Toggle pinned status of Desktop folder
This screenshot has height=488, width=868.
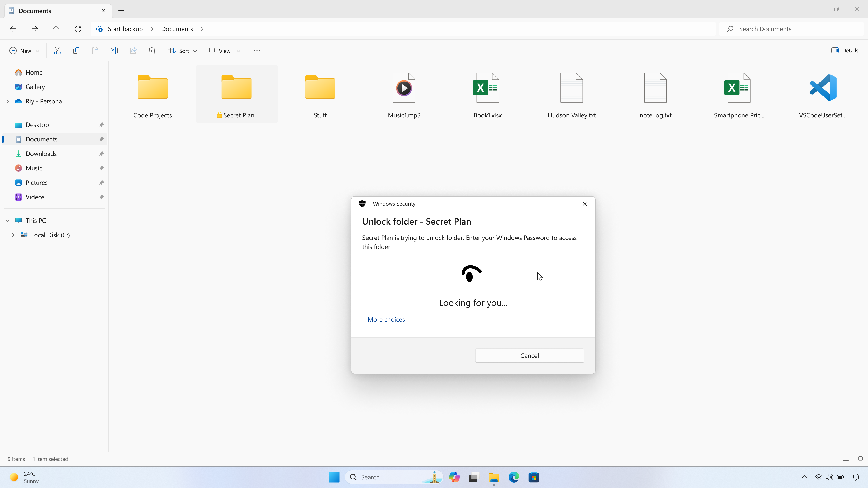tap(102, 125)
